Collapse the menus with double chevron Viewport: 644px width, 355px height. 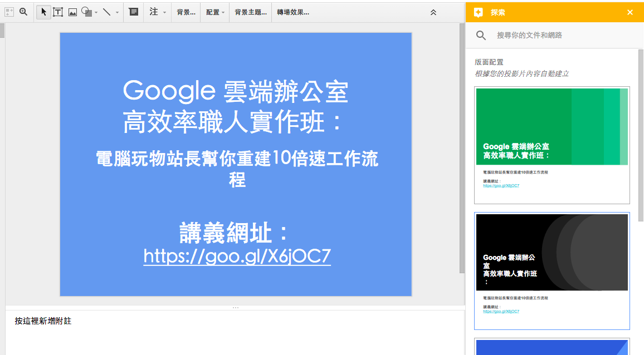click(x=433, y=12)
